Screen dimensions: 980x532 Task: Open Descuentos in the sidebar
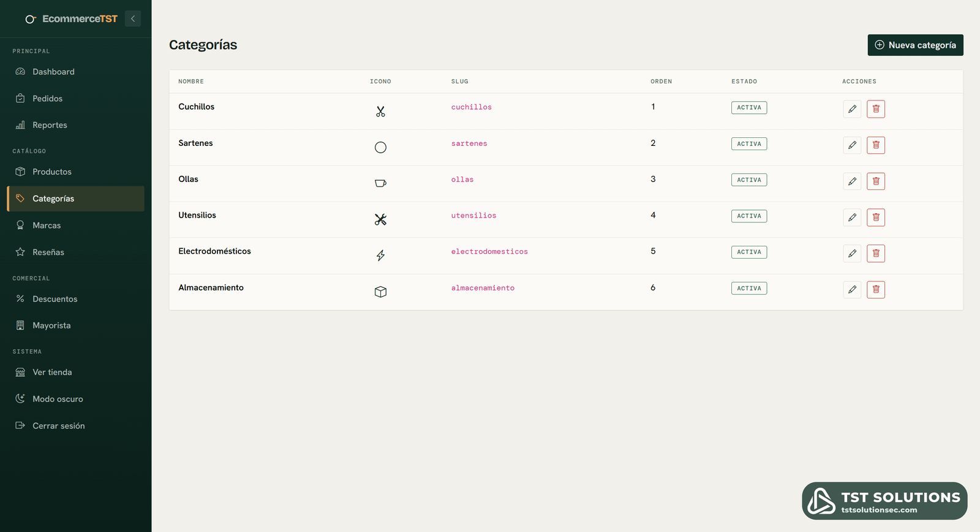[x=76, y=299]
